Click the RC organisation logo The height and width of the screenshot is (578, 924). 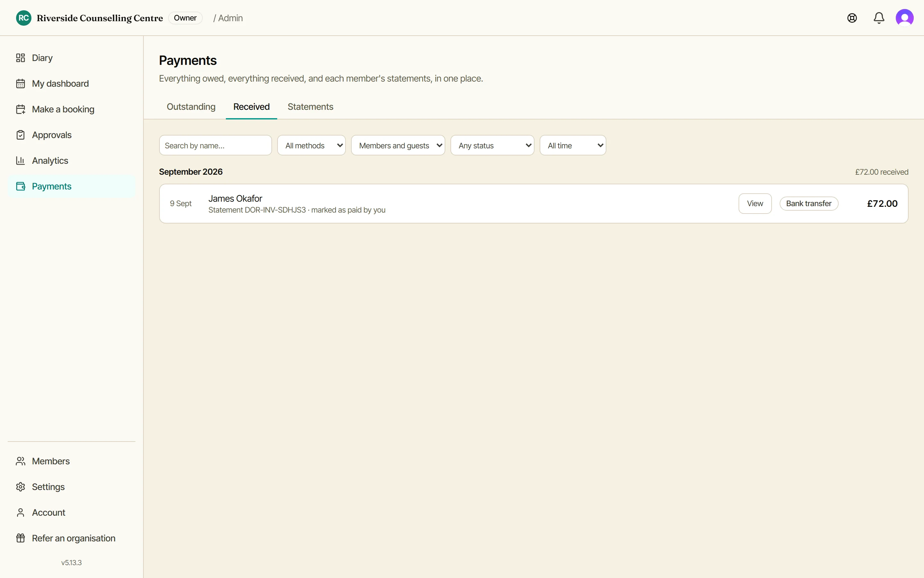click(x=24, y=18)
